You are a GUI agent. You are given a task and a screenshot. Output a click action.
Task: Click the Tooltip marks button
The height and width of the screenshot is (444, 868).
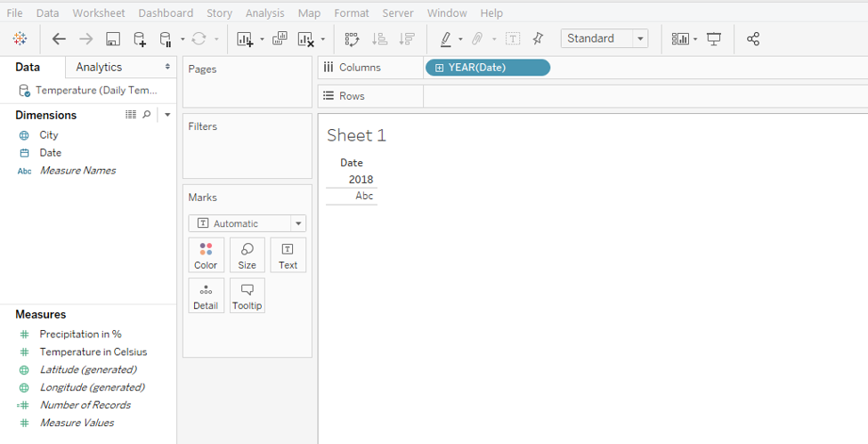[x=247, y=295]
